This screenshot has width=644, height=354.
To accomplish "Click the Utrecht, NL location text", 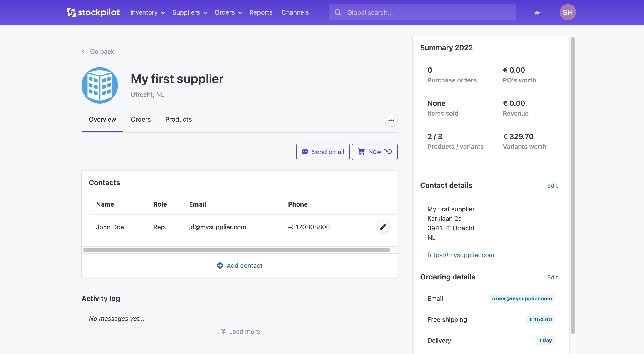I will (x=147, y=95).
